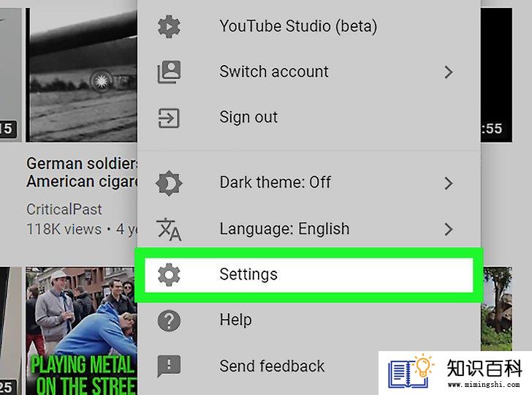Open the Help menu entry
This screenshot has height=395, width=532.
click(x=308, y=320)
